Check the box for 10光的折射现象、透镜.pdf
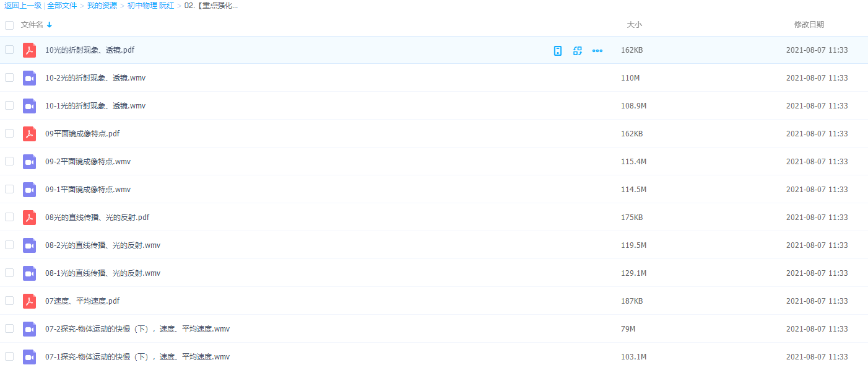The height and width of the screenshot is (370, 868). point(9,50)
